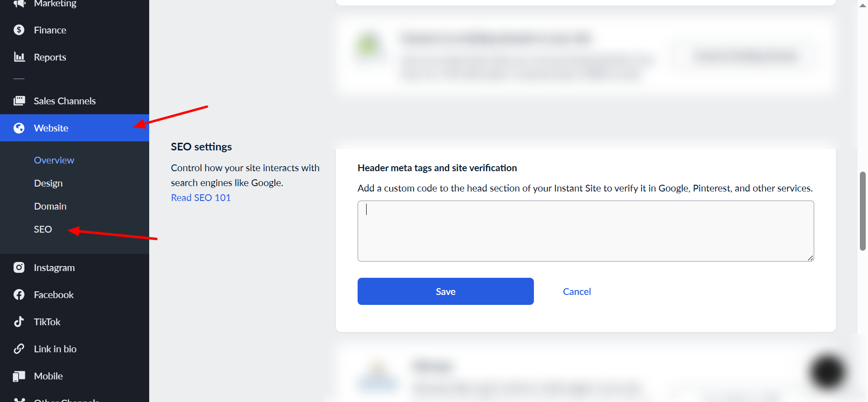The image size is (868, 402).
Task: Click the Instagram camera icon
Action: (x=19, y=267)
